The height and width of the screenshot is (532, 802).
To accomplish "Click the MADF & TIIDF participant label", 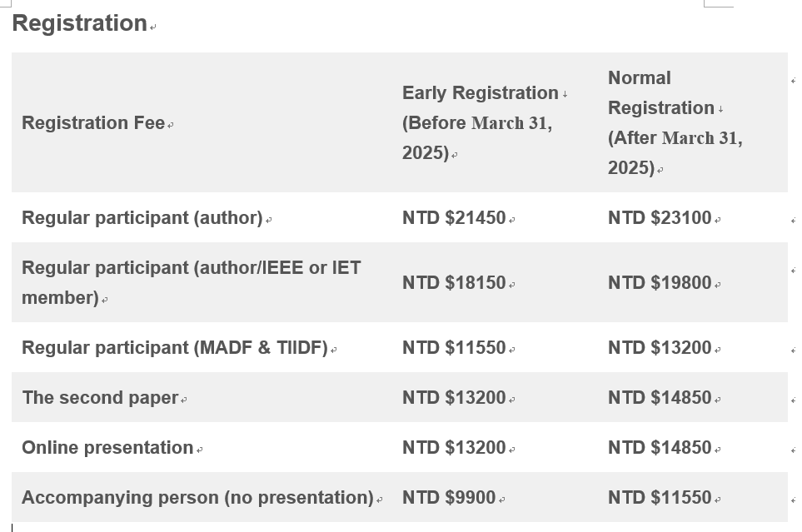I will (175, 348).
